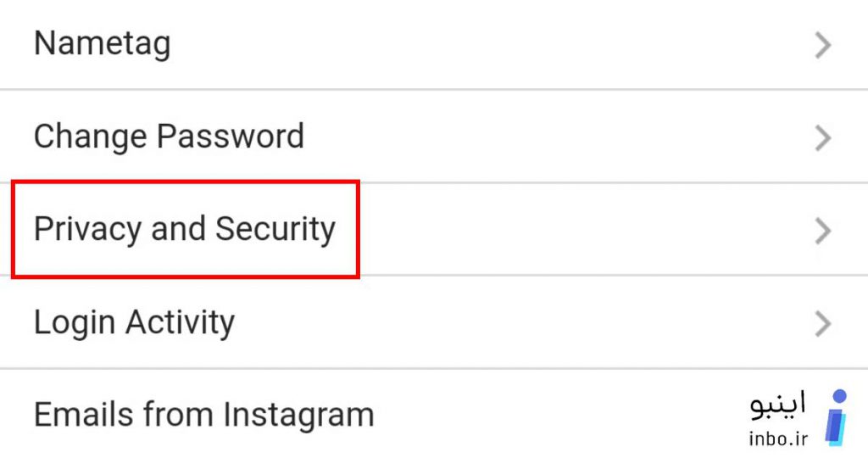Click the blue inbo "i" logo
The image size is (868, 458).
click(837, 418)
